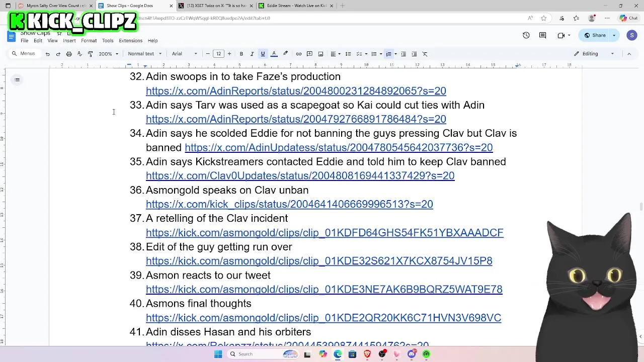Edit the font size field 12
The width and height of the screenshot is (644, 362).
pyautogui.click(x=218, y=54)
